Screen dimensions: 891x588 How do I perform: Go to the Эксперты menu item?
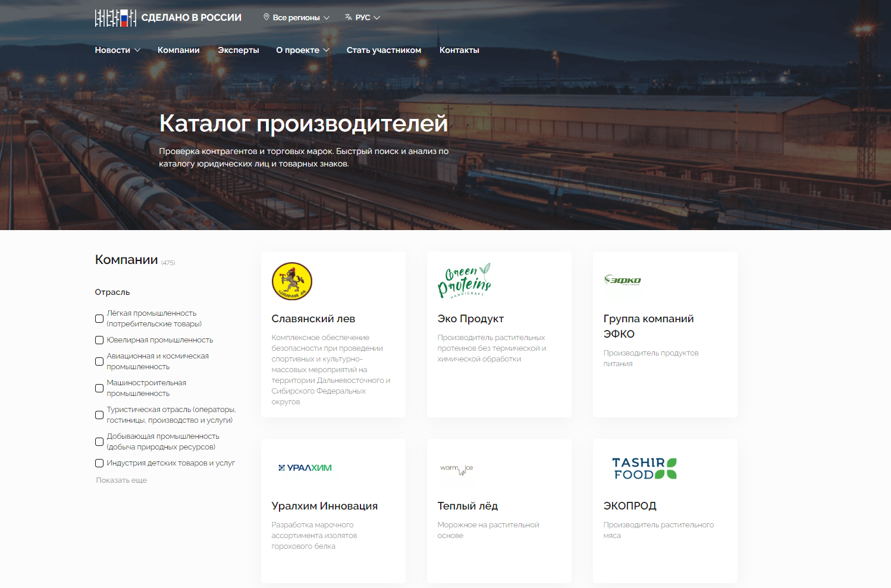(x=239, y=50)
